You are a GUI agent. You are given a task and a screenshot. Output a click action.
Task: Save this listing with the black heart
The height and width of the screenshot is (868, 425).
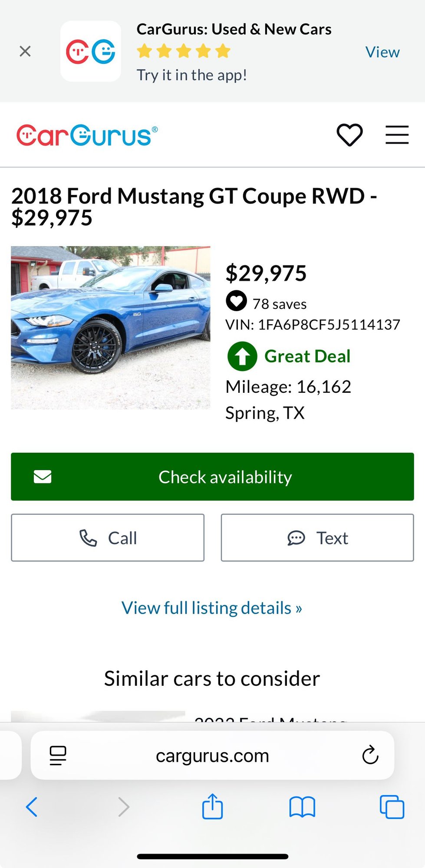coord(237,301)
